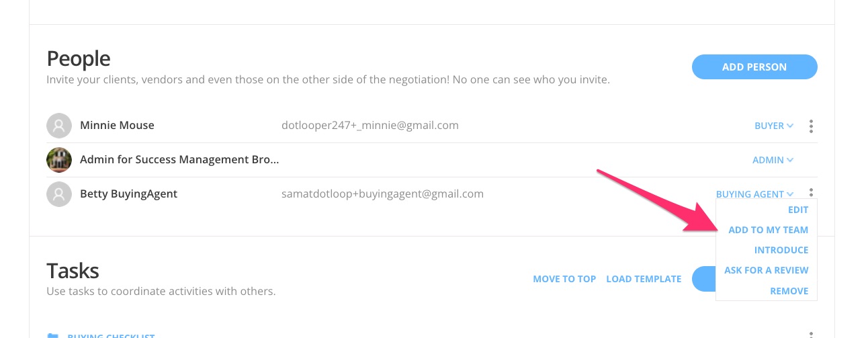
Task: Click Minnie Mouse's email address
Action: click(370, 126)
